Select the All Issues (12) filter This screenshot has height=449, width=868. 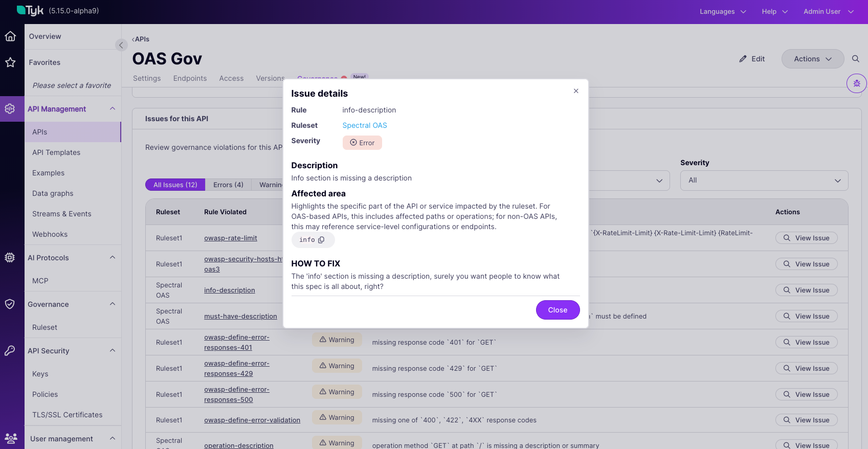(175, 185)
